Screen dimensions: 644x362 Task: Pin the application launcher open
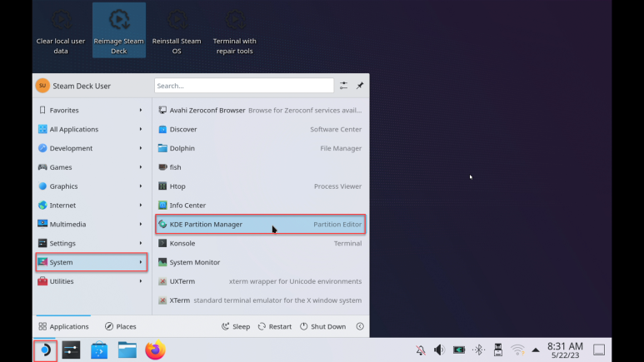point(360,86)
